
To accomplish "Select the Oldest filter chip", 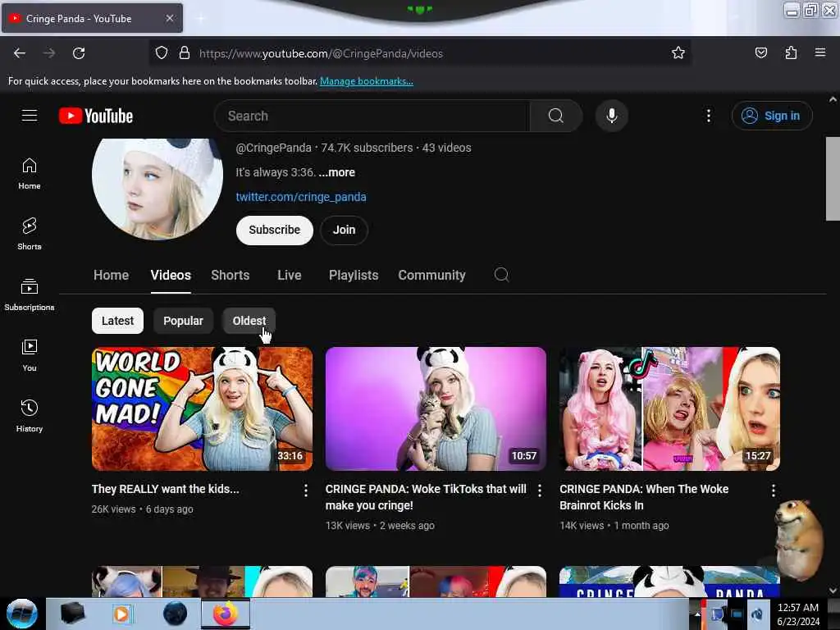I will (249, 321).
